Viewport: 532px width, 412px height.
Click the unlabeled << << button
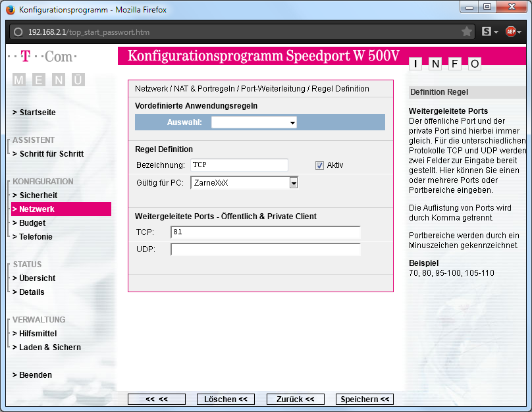(157, 399)
